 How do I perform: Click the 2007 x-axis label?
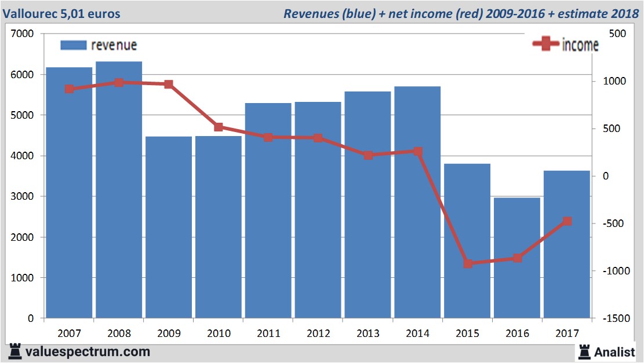click(x=69, y=333)
